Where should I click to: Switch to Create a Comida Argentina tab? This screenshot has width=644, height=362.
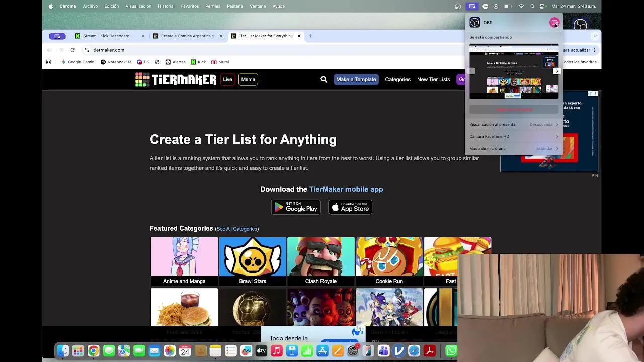tap(187, 36)
